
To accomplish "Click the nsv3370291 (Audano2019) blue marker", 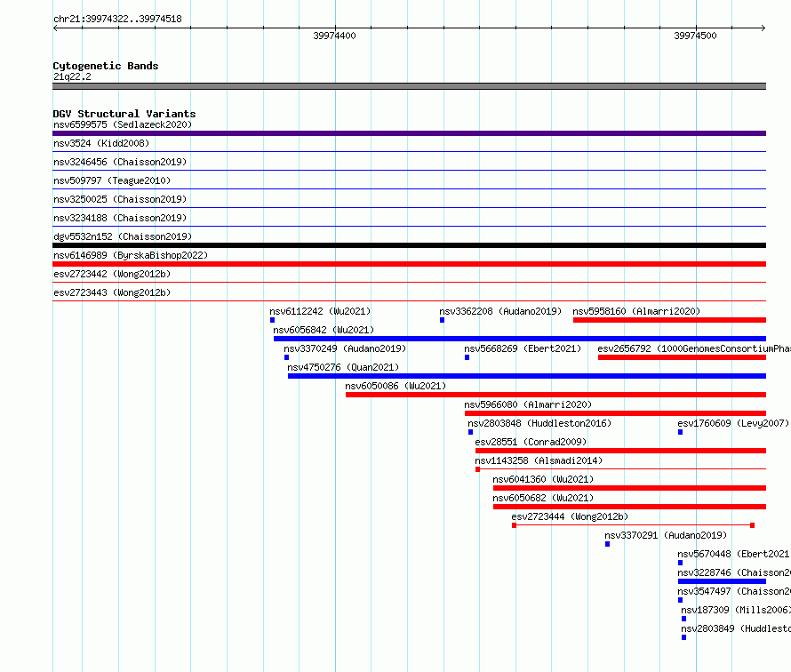I will coord(607,544).
